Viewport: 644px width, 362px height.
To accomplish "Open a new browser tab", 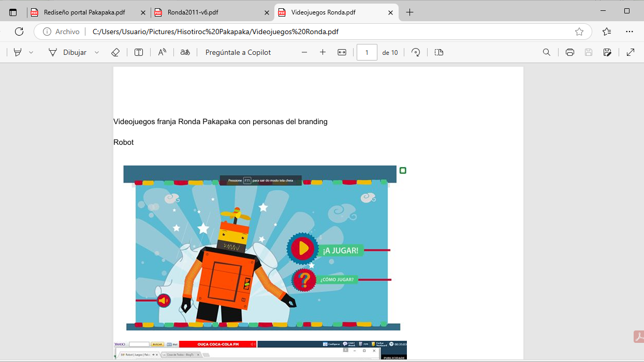I will tap(409, 12).
